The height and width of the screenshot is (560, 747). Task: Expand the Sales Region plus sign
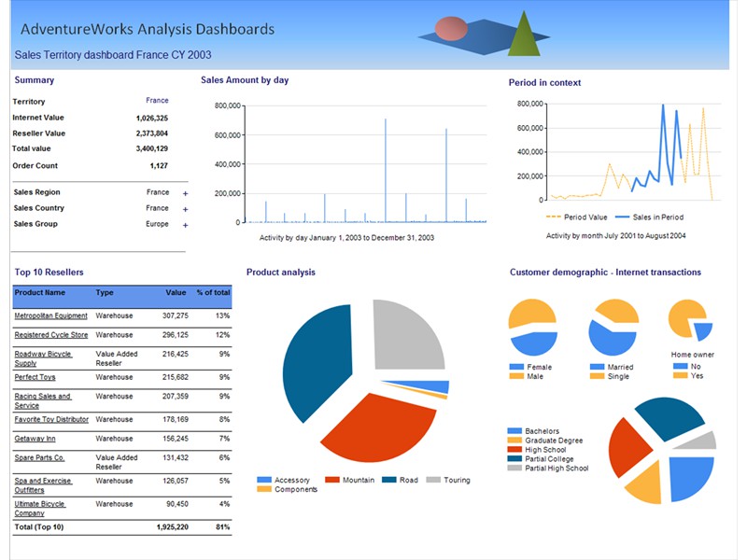point(185,193)
